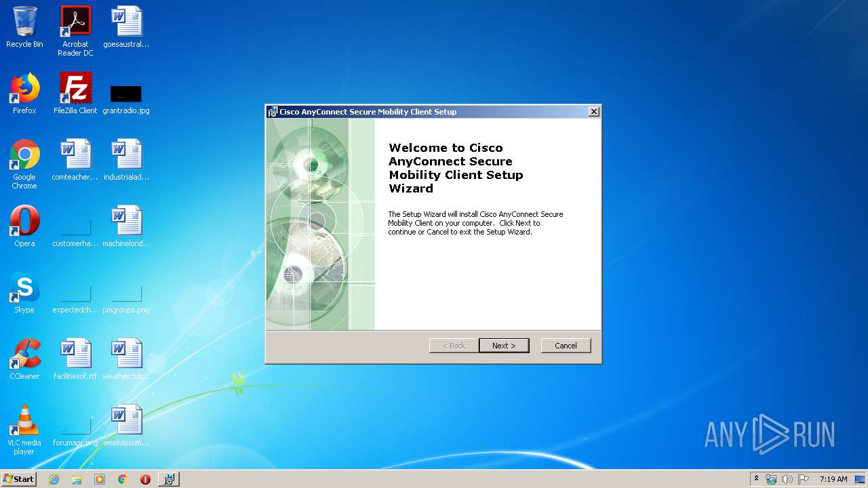868x488 pixels.
Task: Launch the Skype desktop shortcut
Action: 24,293
